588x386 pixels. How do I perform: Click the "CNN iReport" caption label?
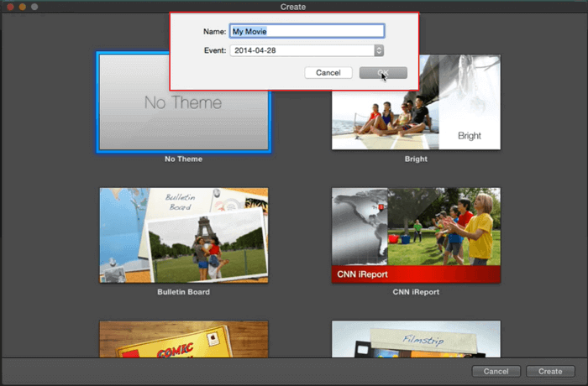click(416, 292)
